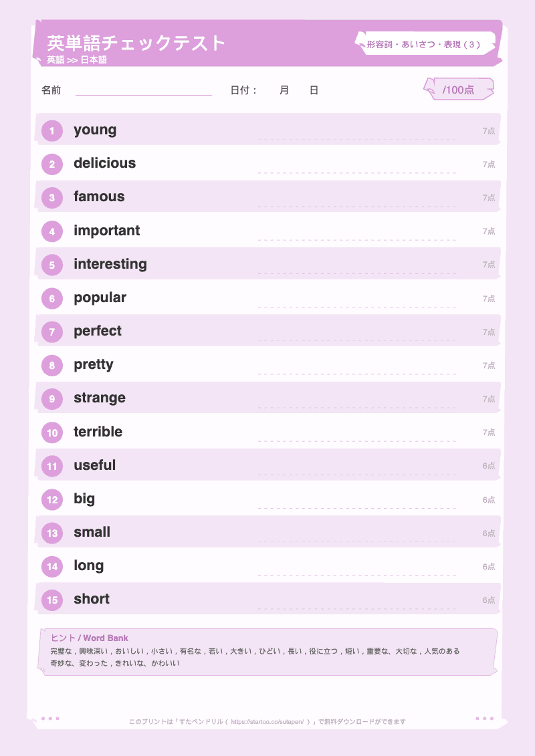Image resolution: width=535 pixels, height=756 pixels.
Task: Select the number 12 circle next to big
Action: [52, 499]
